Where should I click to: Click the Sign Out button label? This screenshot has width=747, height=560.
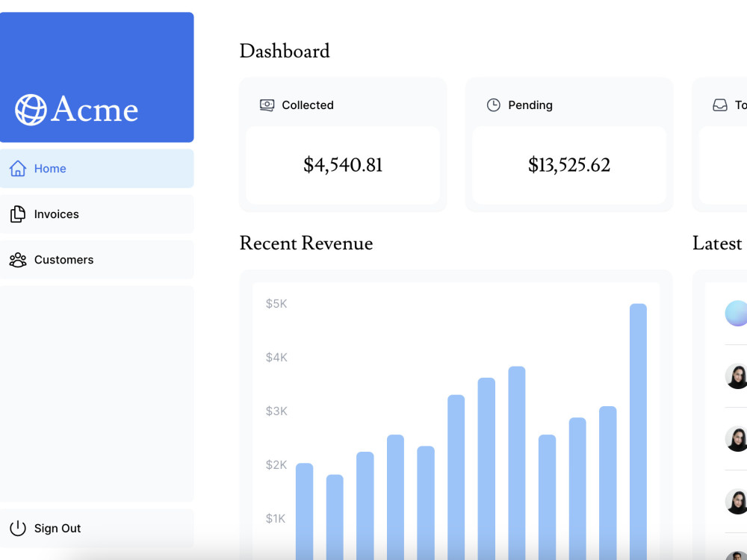58,529
